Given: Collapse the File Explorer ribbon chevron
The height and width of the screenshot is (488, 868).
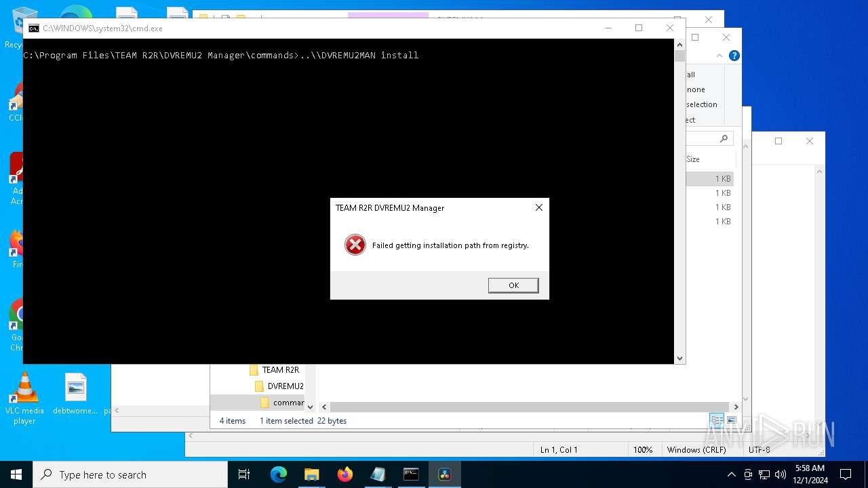Looking at the screenshot, I should click(x=719, y=56).
